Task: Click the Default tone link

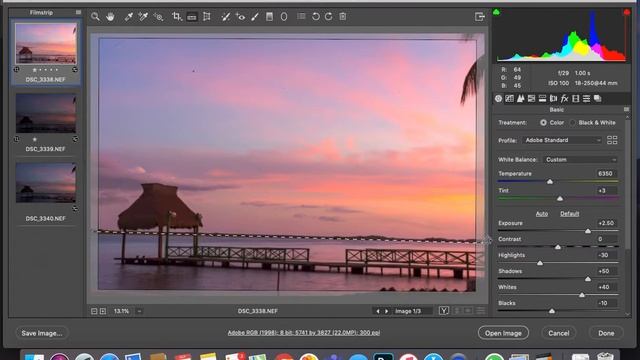Action: (x=569, y=214)
